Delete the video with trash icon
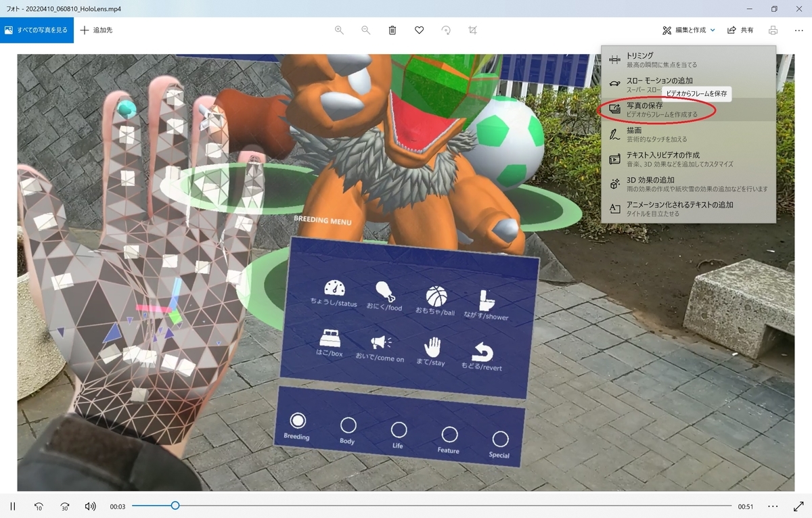Screen dimensions: 812x518 (392, 30)
